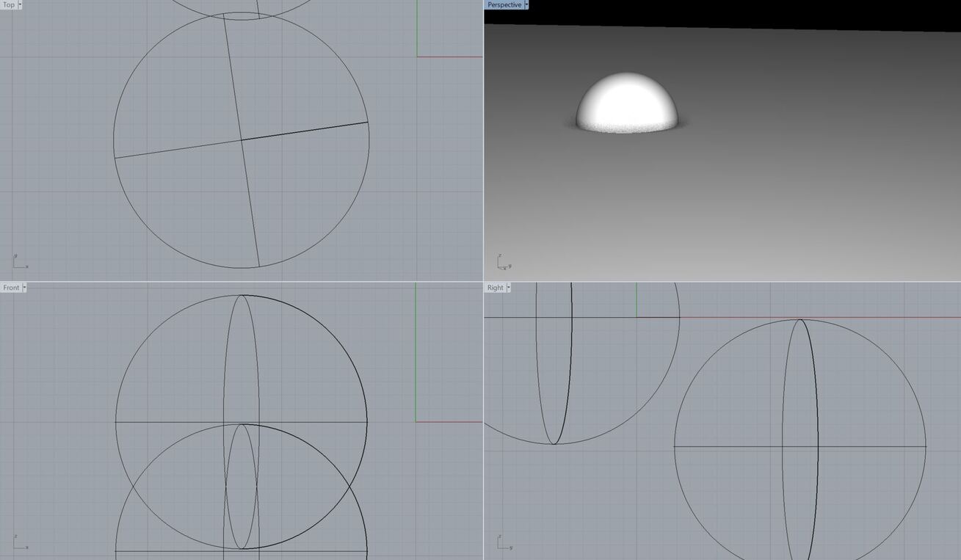This screenshot has width=961, height=560.
Task: Open the Perspective viewport dropdown menu
Action: (x=526, y=4)
